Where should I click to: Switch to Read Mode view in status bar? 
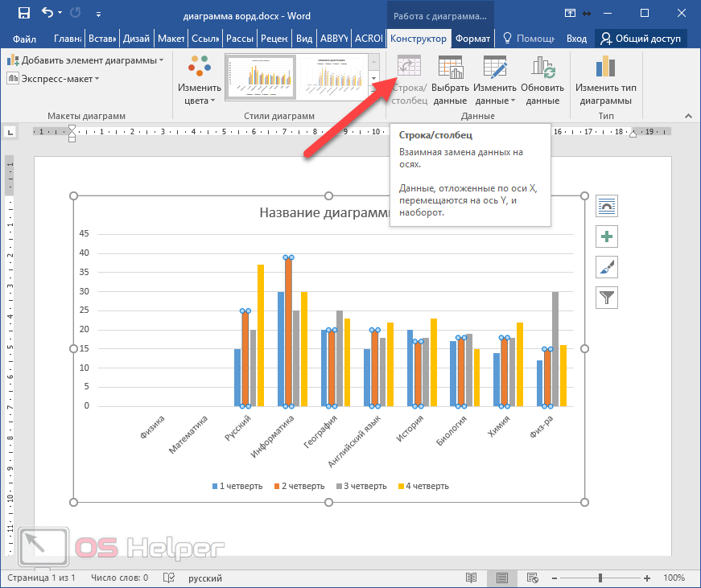click(472, 578)
